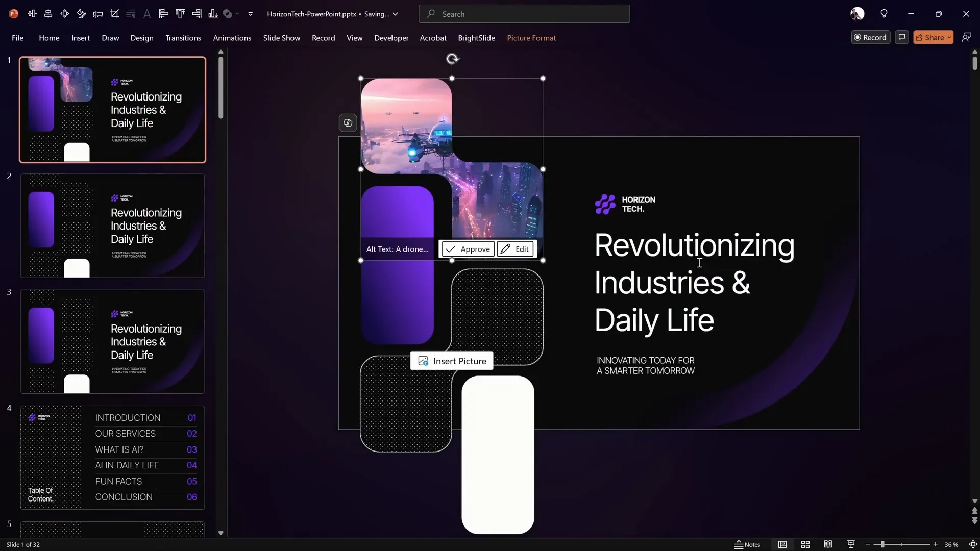Switch to the Picture Format tab

(531, 38)
